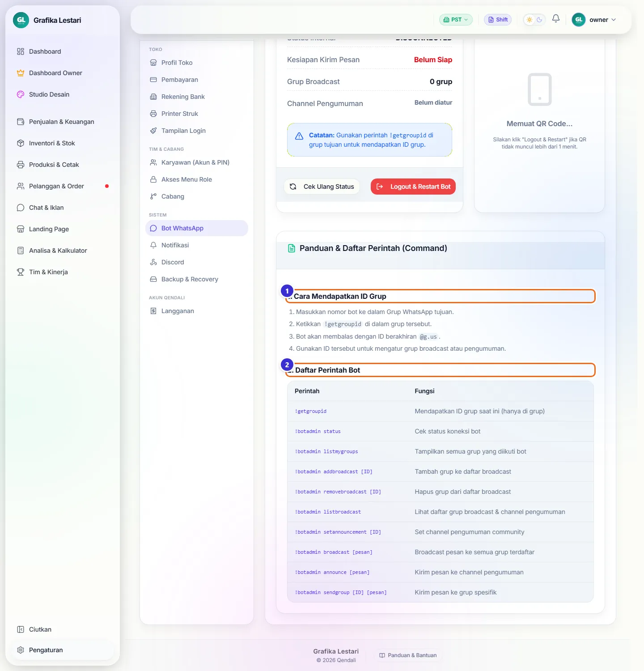Viewport: 644px width, 671px height.
Task: Open the Dashboard icon in sidebar
Action: tap(21, 51)
